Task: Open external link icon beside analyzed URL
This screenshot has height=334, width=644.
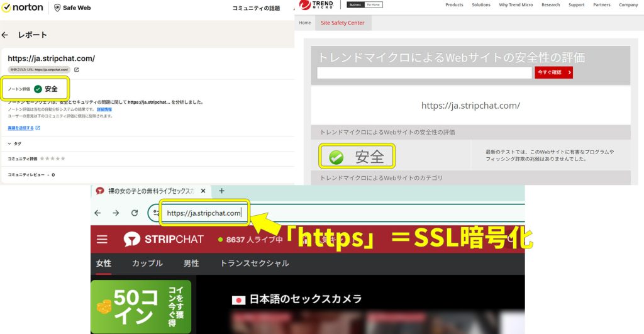Action: 76,70
